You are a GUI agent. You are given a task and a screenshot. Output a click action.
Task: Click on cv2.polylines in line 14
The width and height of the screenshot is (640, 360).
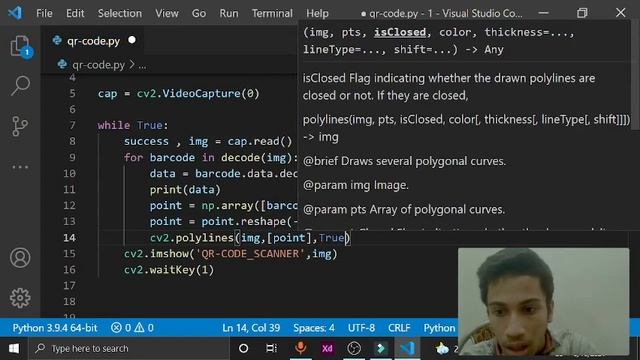pyautogui.click(x=192, y=238)
